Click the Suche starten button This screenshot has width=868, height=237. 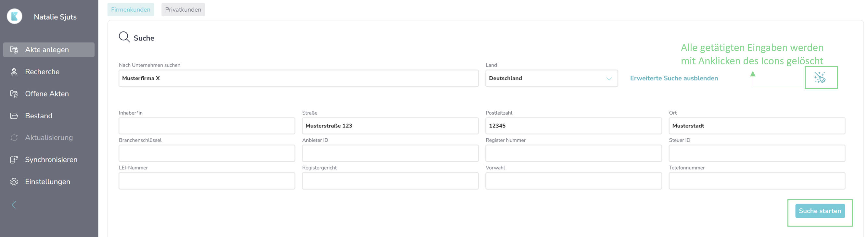click(x=820, y=211)
